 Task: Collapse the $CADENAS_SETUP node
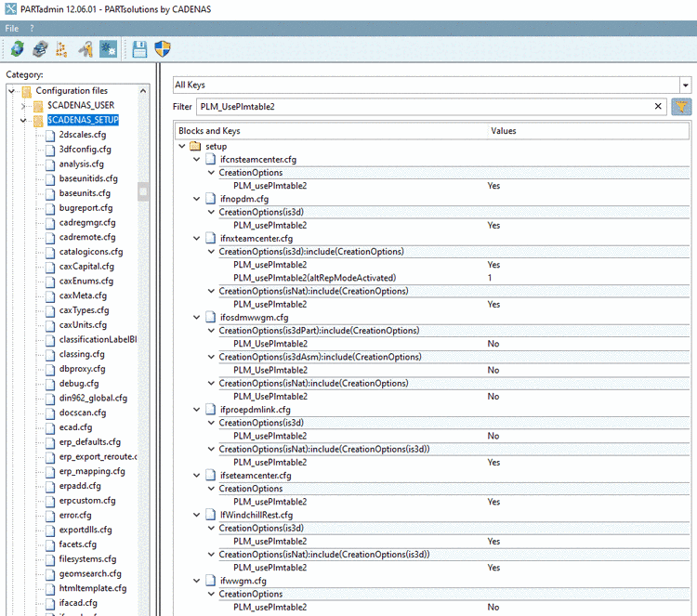pyautogui.click(x=23, y=121)
